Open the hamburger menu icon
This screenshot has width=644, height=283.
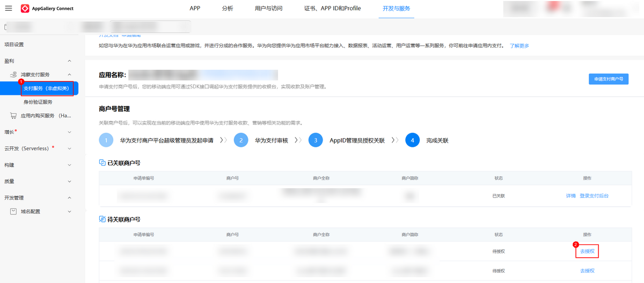tap(9, 9)
